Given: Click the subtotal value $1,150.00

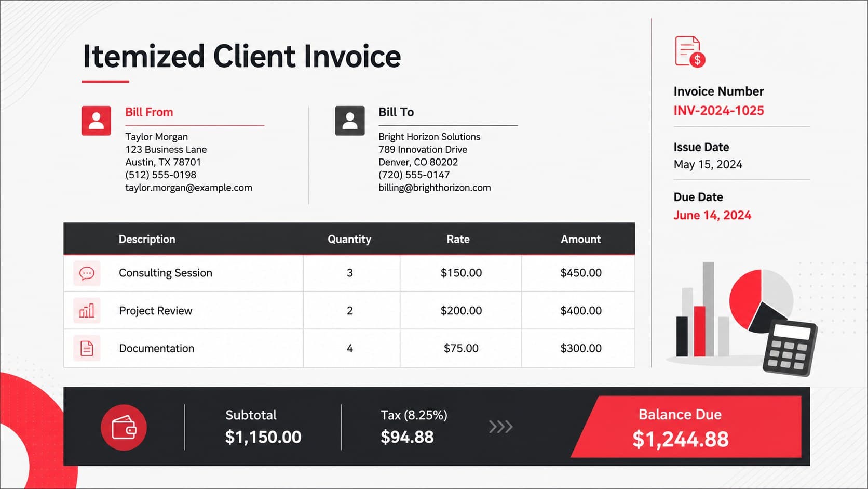Looking at the screenshot, I should (x=263, y=437).
